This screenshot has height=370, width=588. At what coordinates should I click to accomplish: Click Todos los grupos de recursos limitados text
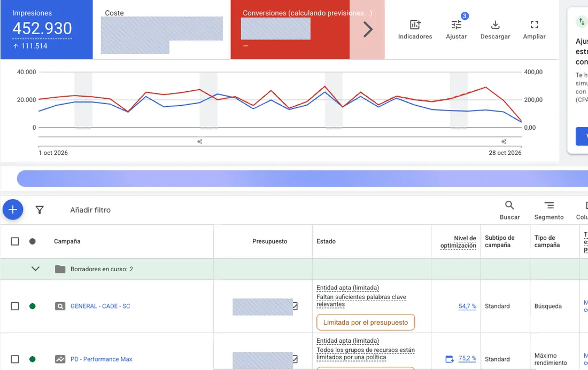(x=366, y=353)
